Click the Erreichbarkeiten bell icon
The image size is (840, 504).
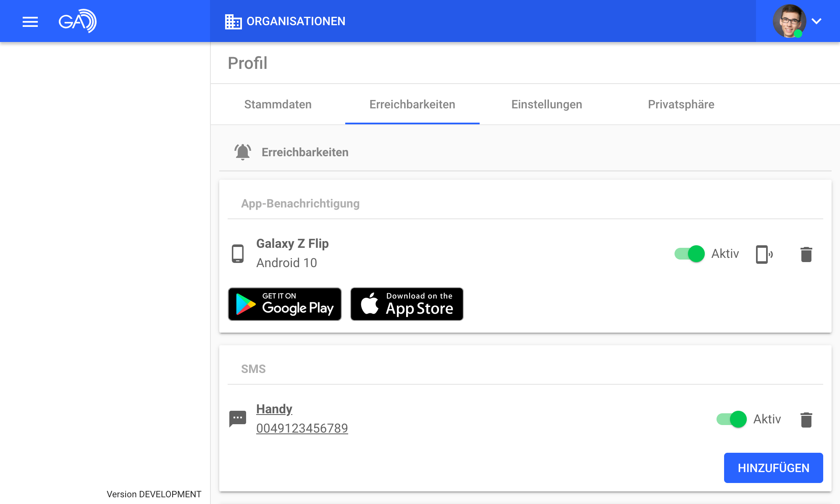(243, 152)
